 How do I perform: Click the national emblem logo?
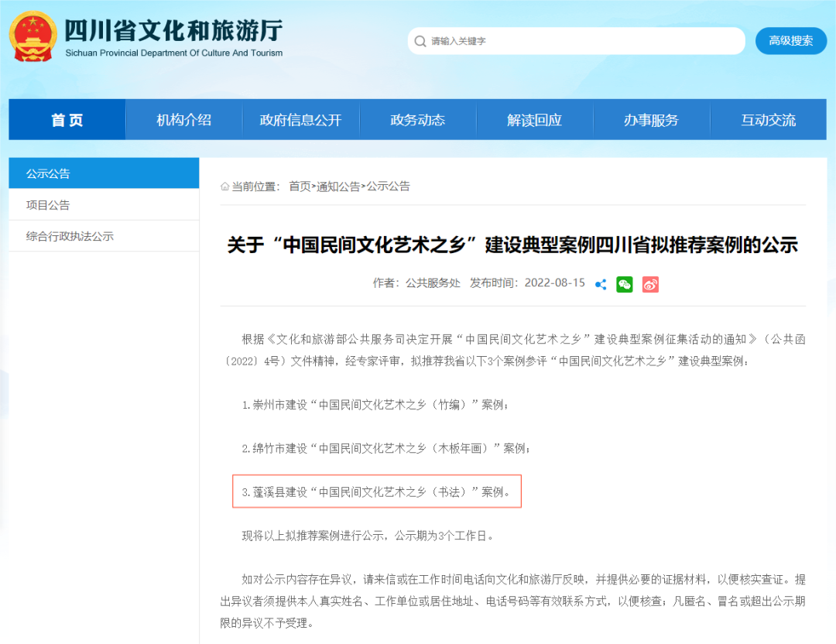coord(32,36)
